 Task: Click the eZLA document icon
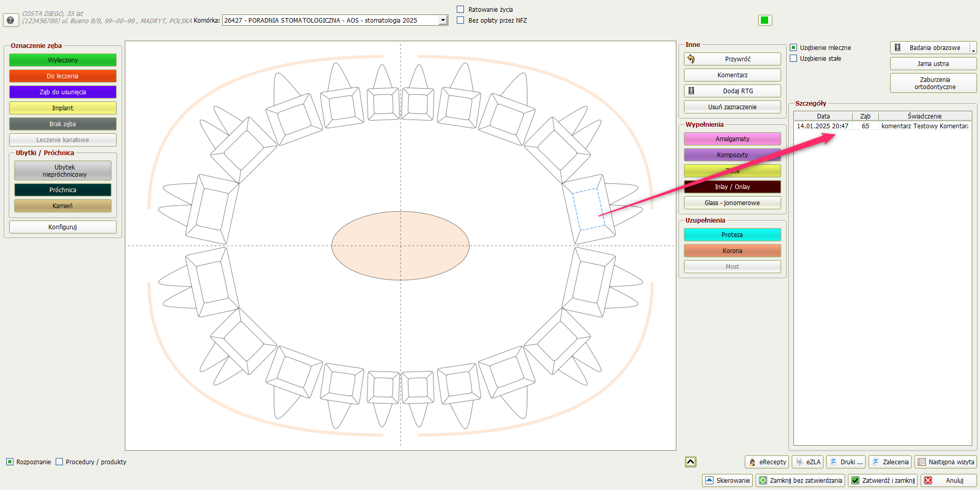799,462
